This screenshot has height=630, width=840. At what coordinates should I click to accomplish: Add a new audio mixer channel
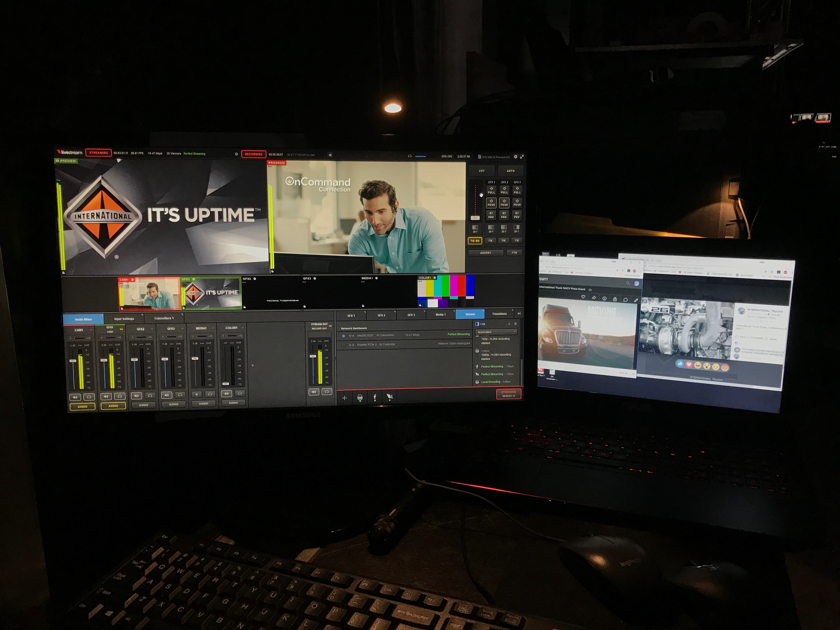(253, 365)
